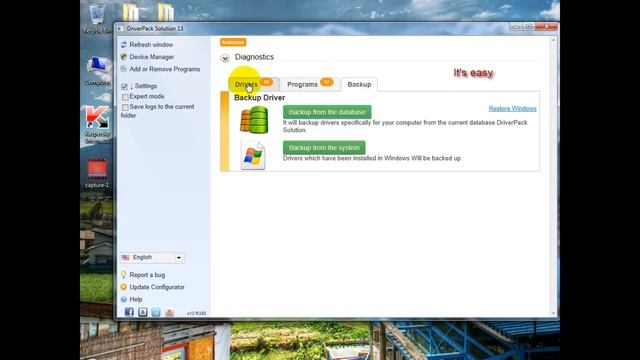This screenshot has height=360, width=640.
Task: Click the DriverPack Solution title bar icon
Action: pyautogui.click(x=120, y=29)
